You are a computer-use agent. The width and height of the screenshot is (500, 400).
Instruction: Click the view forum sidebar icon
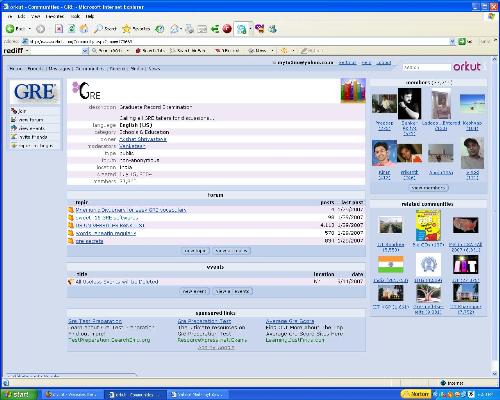click(x=14, y=119)
